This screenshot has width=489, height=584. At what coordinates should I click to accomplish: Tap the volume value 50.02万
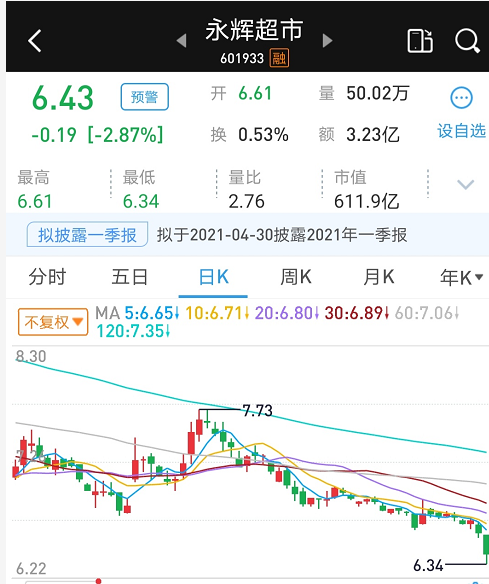coord(378,93)
